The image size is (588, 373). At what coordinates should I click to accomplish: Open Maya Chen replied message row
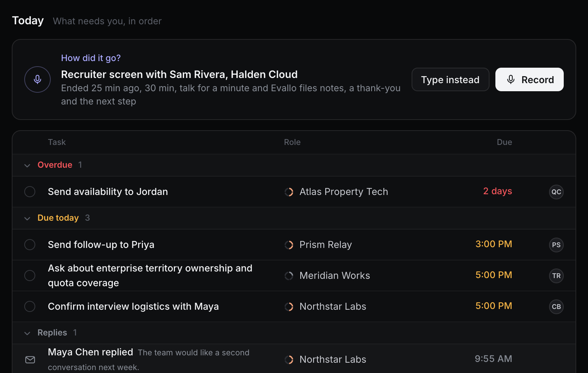294,359
